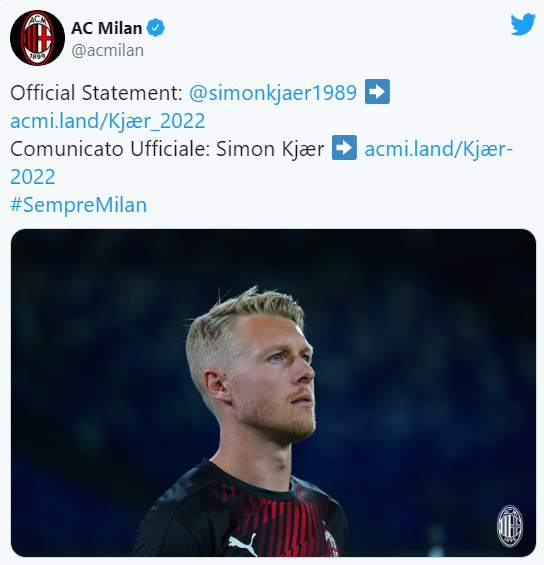
Task: Open the attached tweet photo
Action: coord(273,393)
